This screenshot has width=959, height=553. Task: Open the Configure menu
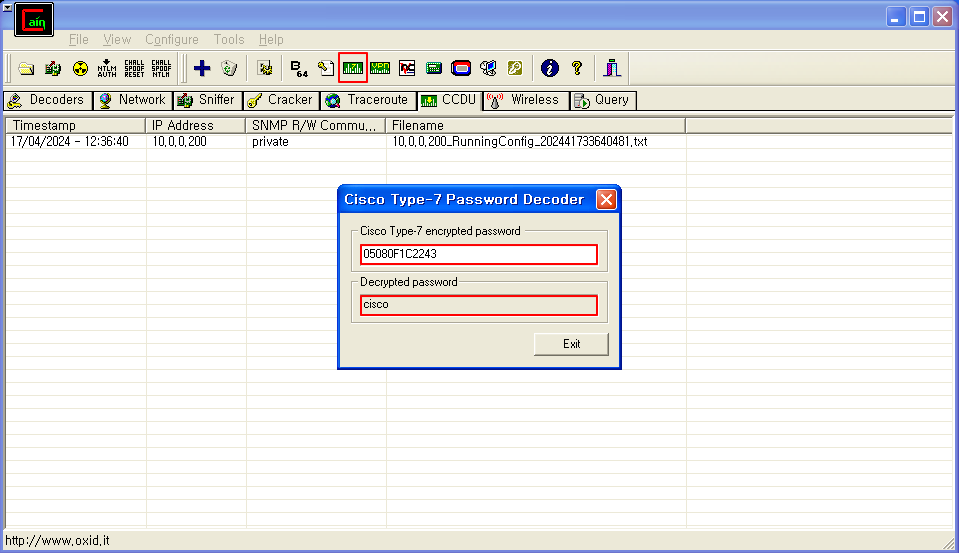tap(172, 40)
